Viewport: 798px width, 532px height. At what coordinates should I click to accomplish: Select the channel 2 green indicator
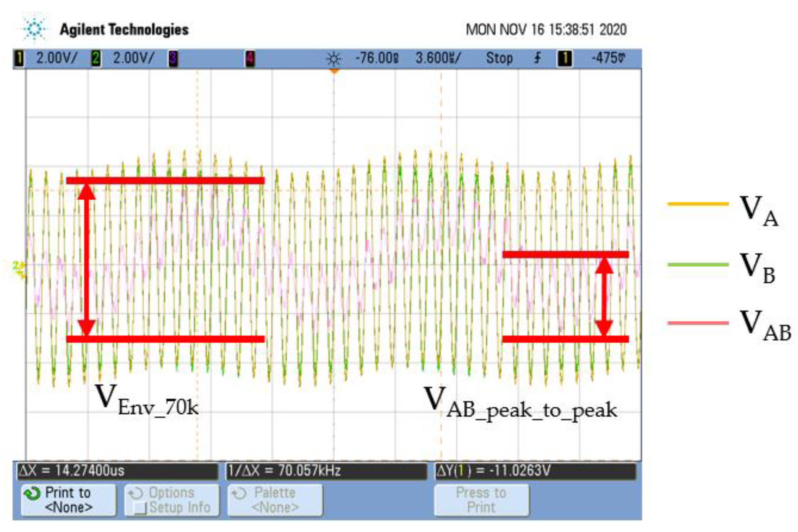click(x=96, y=58)
